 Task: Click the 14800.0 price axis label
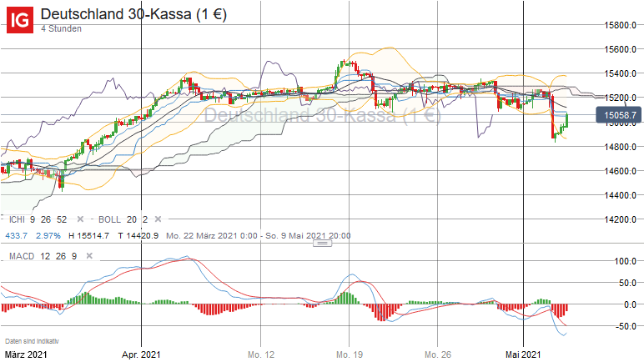pyautogui.click(x=620, y=147)
